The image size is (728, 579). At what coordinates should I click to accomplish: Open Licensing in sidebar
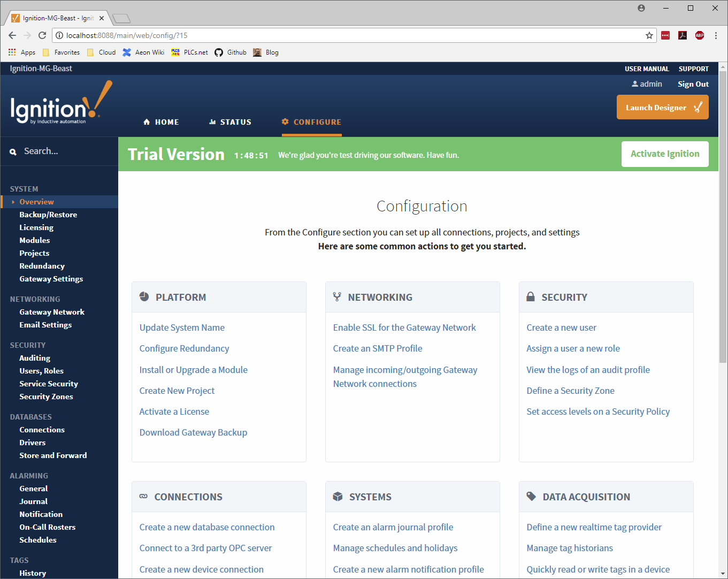(36, 227)
